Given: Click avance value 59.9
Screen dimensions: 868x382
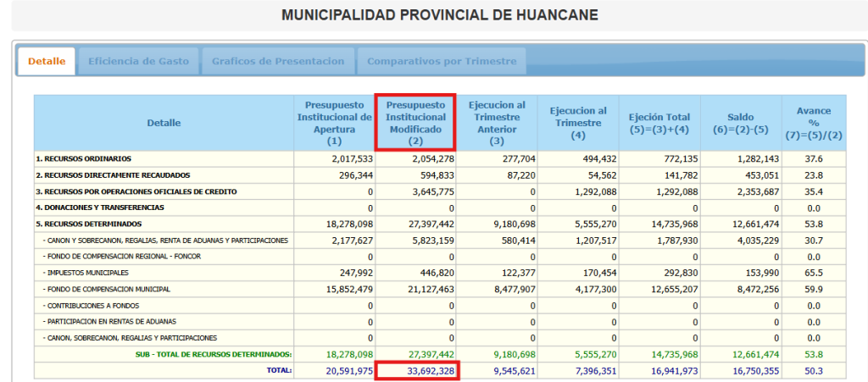Looking at the screenshot, I should [814, 290].
